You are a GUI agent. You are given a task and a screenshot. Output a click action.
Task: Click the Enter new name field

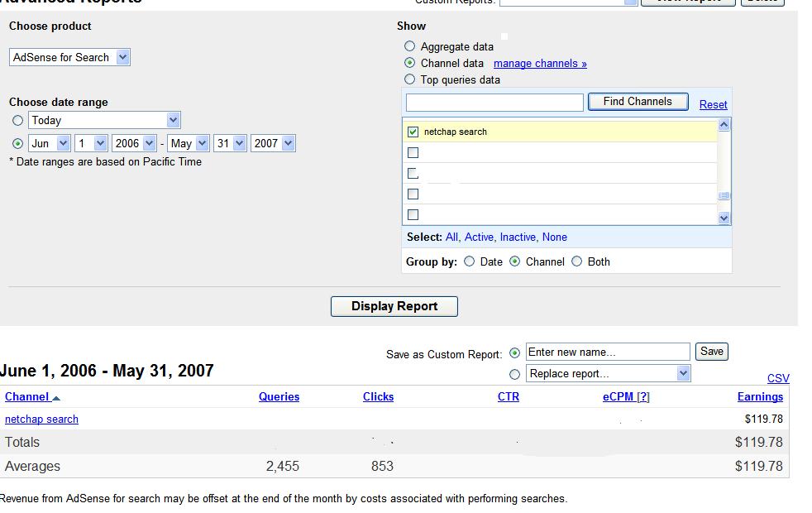[608, 352]
